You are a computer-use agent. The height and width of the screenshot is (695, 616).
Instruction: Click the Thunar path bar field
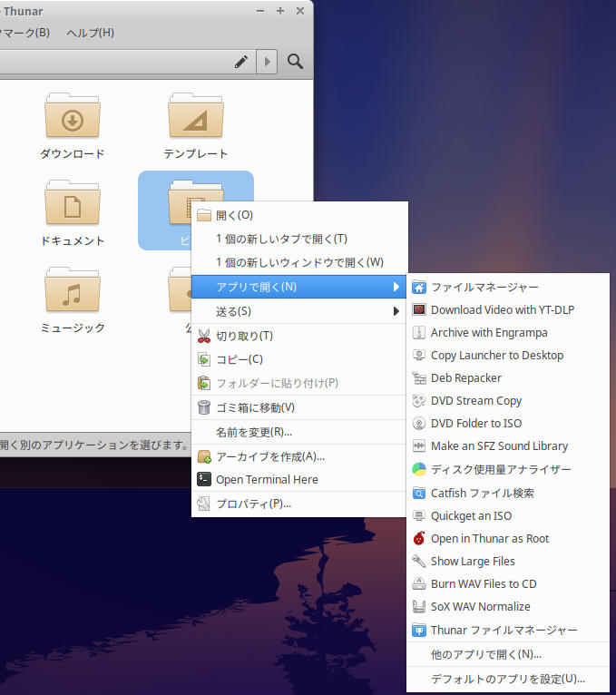click(x=128, y=62)
